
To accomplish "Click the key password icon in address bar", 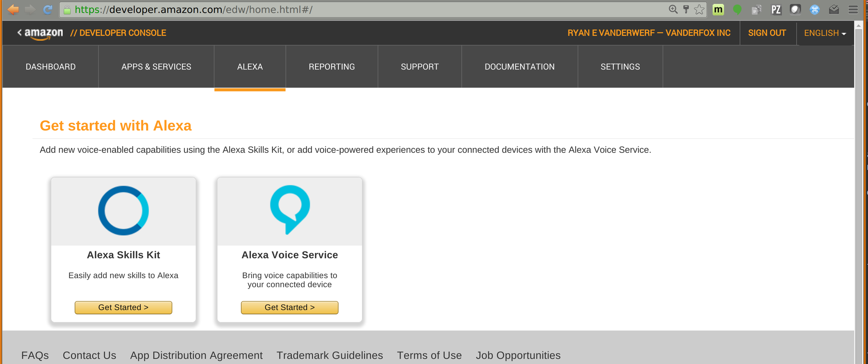I will [x=686, y=9].
